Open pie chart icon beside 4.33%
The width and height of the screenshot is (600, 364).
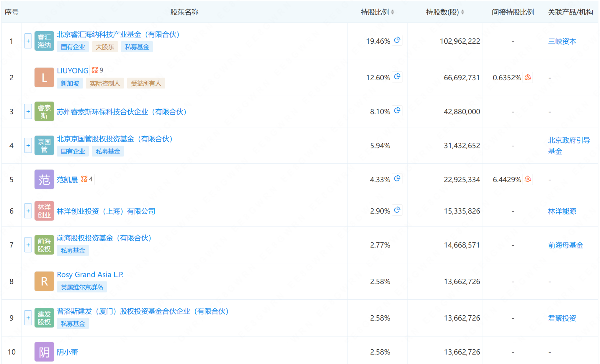[x=397, y=178]
